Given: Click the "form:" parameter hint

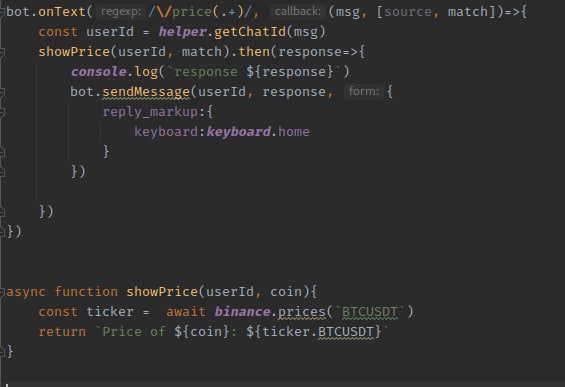Looking at the screenshot, I should tap(364, 92).
